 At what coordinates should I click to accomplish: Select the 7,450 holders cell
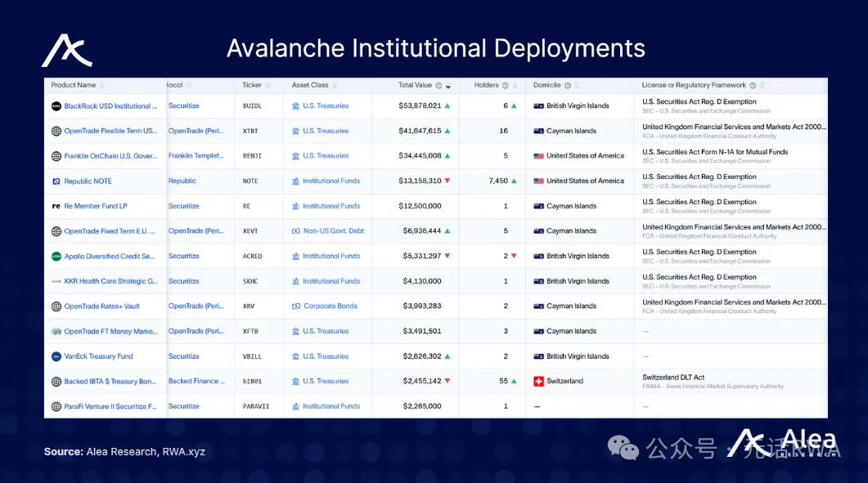(498, 181)
